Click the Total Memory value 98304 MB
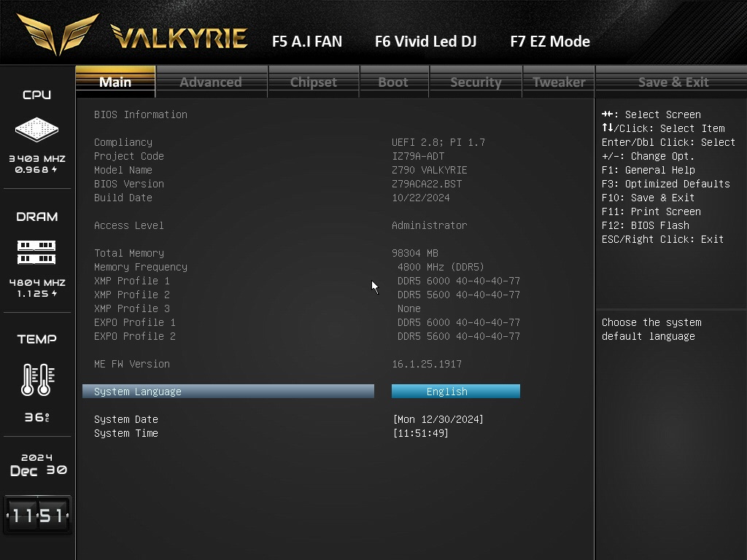The width and height of the screenshot is (747, 560). [x=415, y=253]
